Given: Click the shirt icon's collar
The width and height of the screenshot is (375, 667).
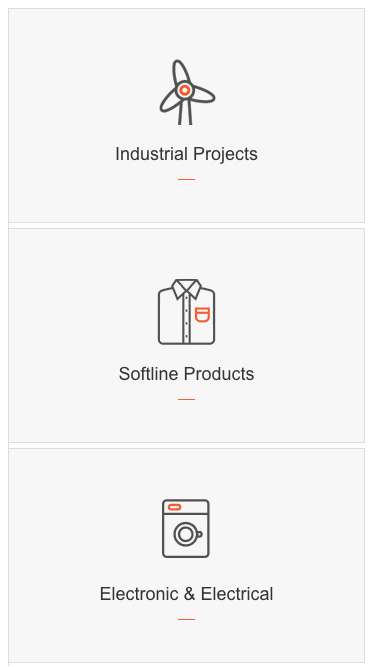Looking at the screenshot, I should coord(186,288).
